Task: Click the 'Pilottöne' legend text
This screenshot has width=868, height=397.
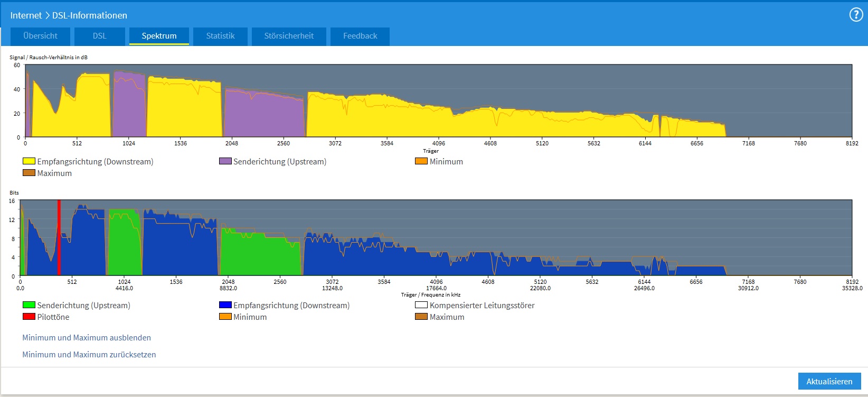Action: pyautogui.click(x=53, y=317)
